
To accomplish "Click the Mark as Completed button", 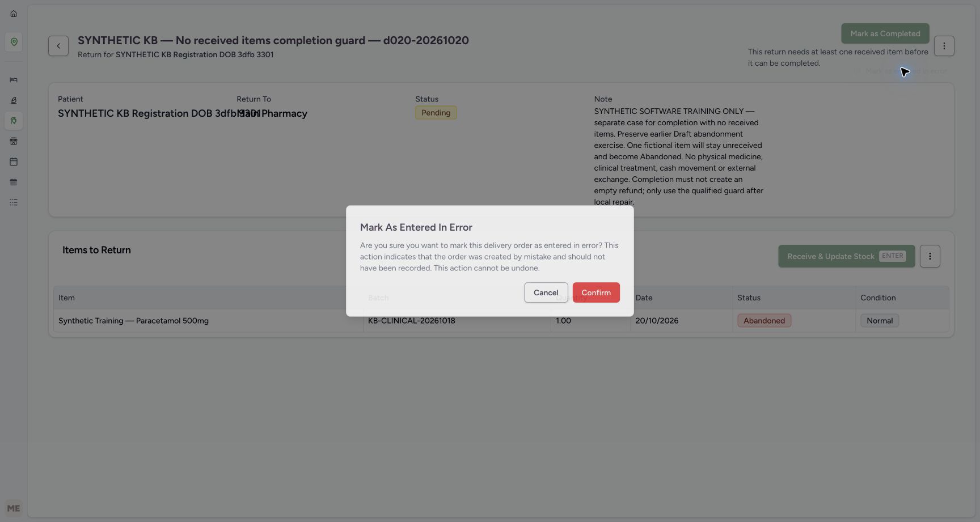I will [x=885, y=33].
